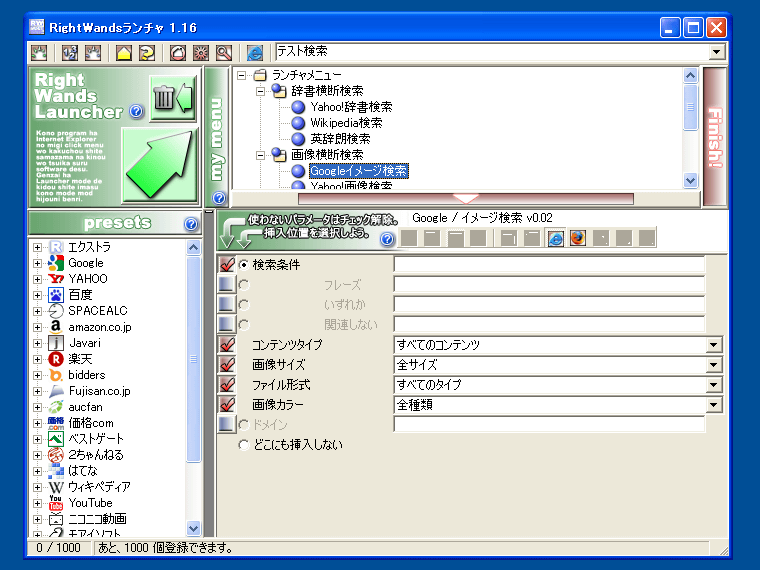Enable the ドメイン parameter checkbox
Image resolution: width=760 pixels, height=570 pixels.
[226, 425]
